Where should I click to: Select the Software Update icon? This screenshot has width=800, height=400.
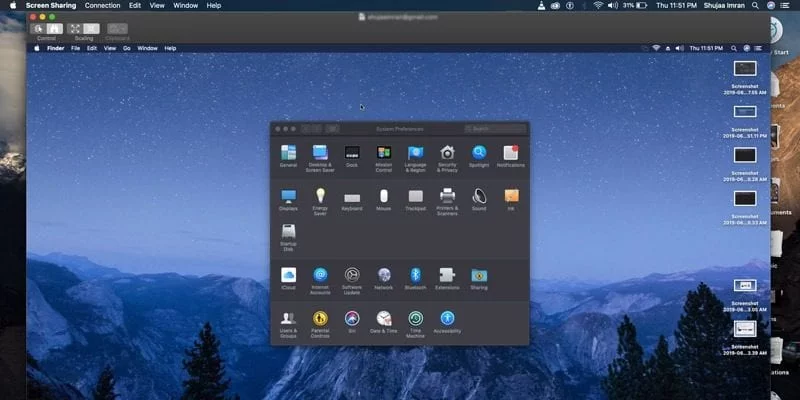[x=352, y=275]
